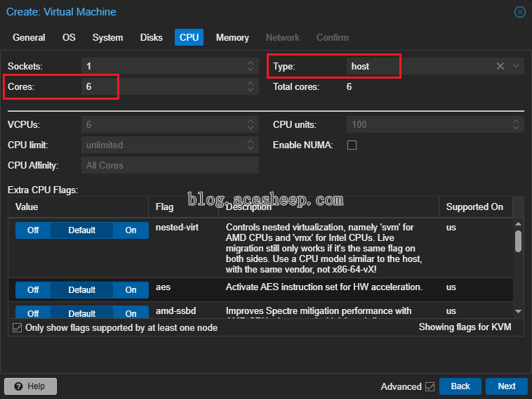This screenshot has width=532, height=399.
Task: Toggle Only show flags supported checkbox
Action: point(18,327)
